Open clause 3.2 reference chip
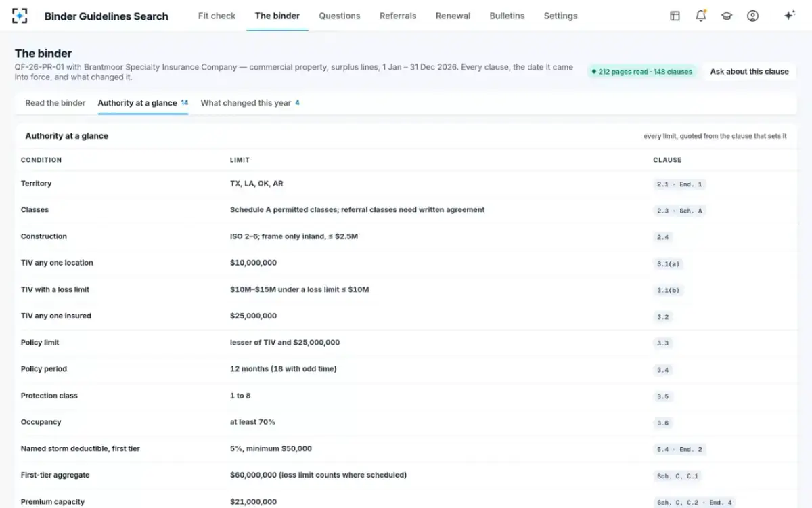Screen dimensions: 812x508 (x=662, y=317)
